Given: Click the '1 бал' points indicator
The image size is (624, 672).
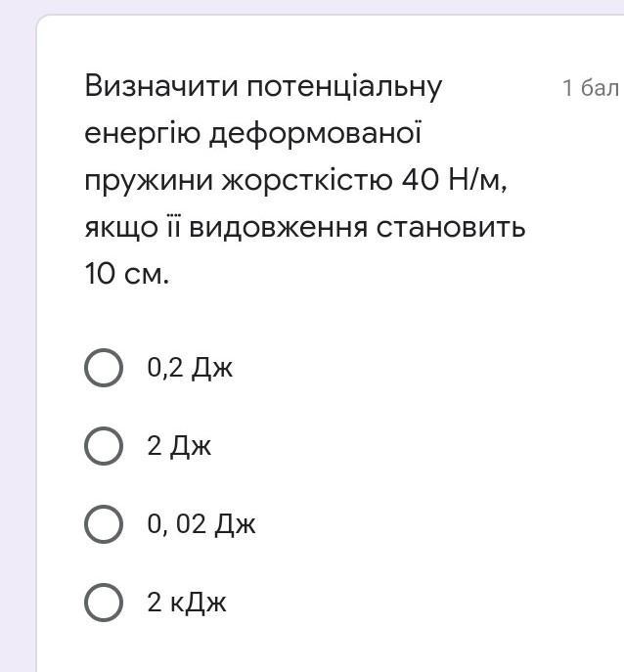Looking at the screenshot, I should (592, 87).
